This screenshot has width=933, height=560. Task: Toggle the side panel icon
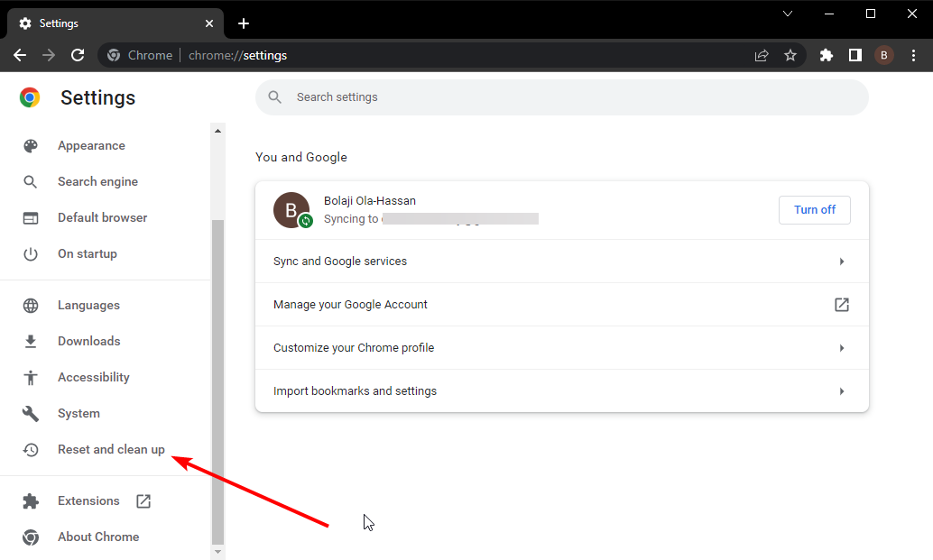click(x=854, y=55)
